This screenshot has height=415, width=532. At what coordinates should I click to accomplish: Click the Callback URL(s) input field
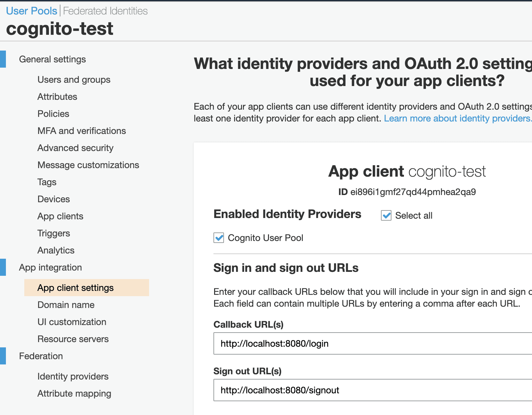(373, 343)
